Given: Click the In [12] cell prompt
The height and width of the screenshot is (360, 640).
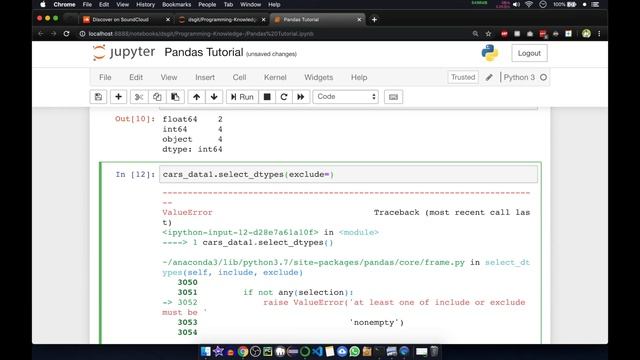Looking at the screenshot, I should pos(135,174).
